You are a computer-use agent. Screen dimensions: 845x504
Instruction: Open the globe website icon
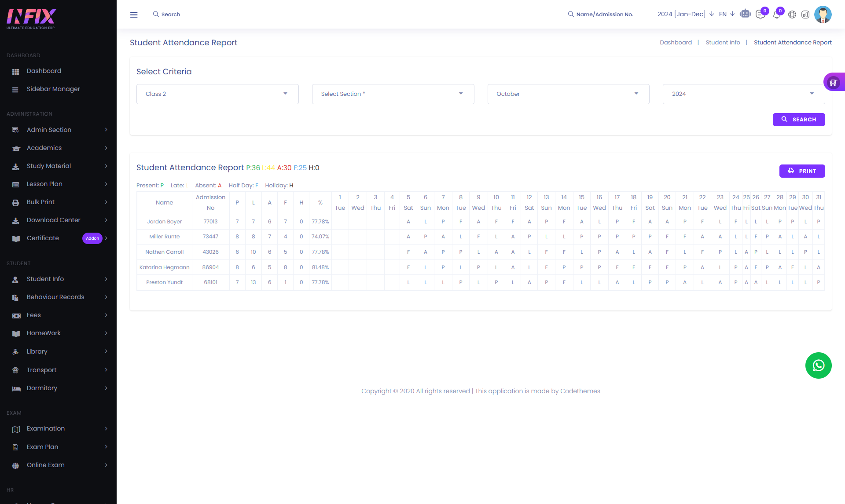[x=792, y=15]
